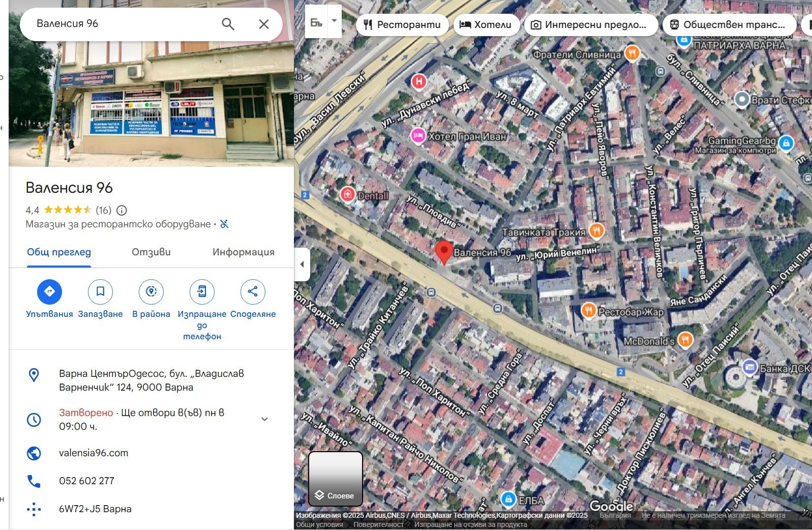Viewport: 812px width, 530px height.
Task: Select the Врати Стефко marker
Action: click(742, 99)
